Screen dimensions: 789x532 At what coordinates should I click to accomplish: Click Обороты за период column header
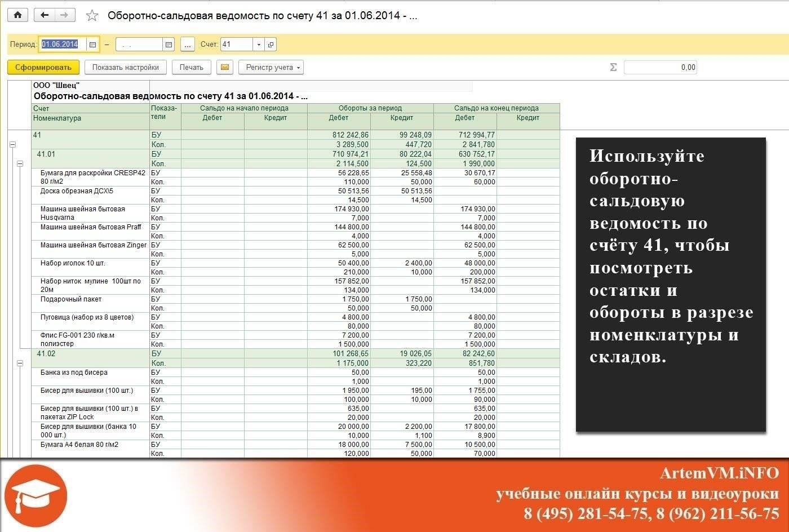370,108
